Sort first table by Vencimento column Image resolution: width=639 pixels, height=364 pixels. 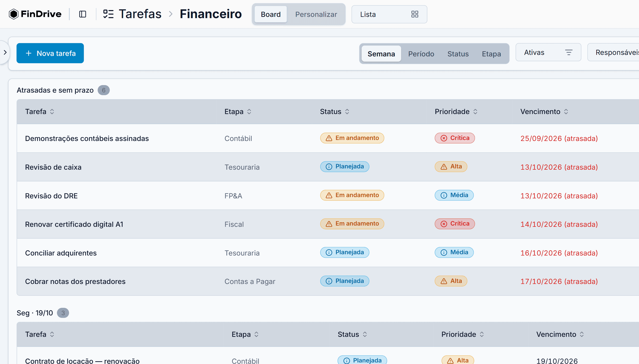coord(544,112)
